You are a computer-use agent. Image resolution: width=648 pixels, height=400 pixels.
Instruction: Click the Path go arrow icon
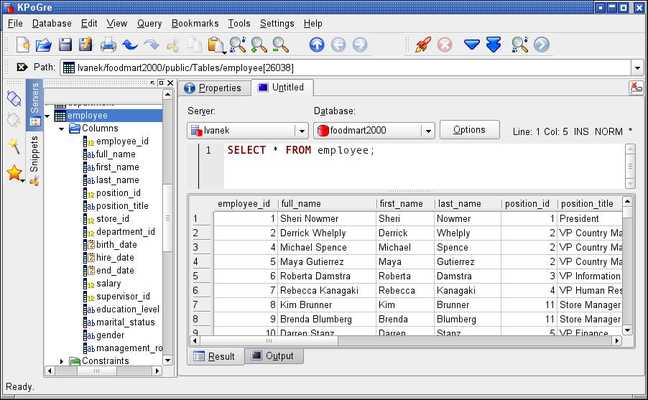22,67
